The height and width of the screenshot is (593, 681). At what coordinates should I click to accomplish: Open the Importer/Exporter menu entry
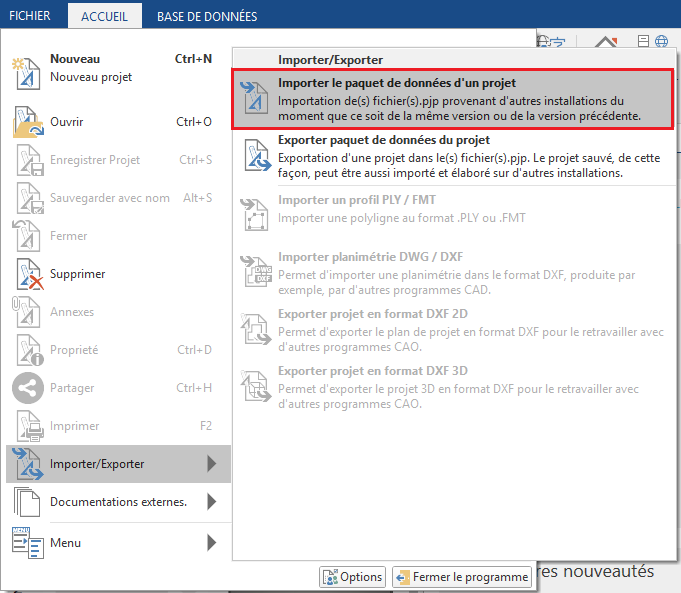pyautogui.click(x=118, y=464)
